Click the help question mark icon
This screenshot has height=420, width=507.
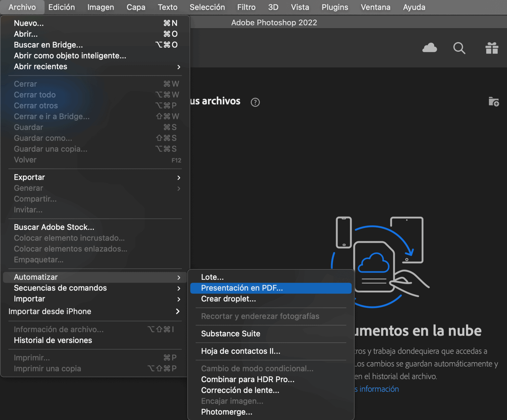pyautogui.click(x=255, y=102)
